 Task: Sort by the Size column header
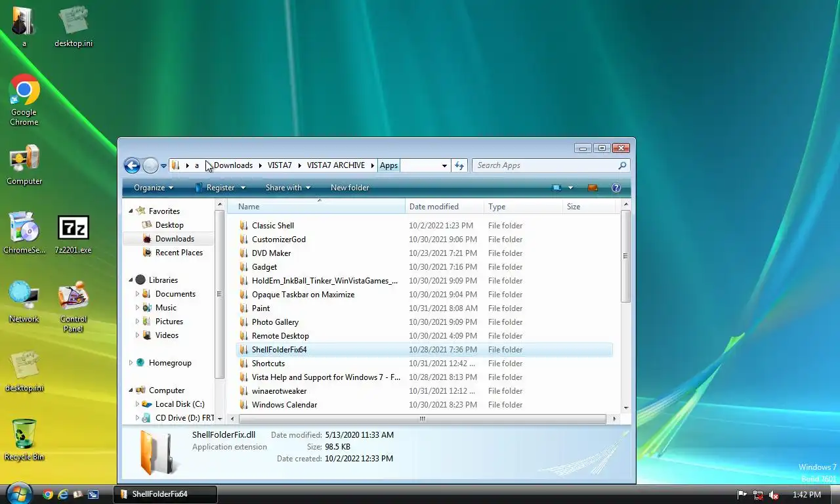coord(589,207)
